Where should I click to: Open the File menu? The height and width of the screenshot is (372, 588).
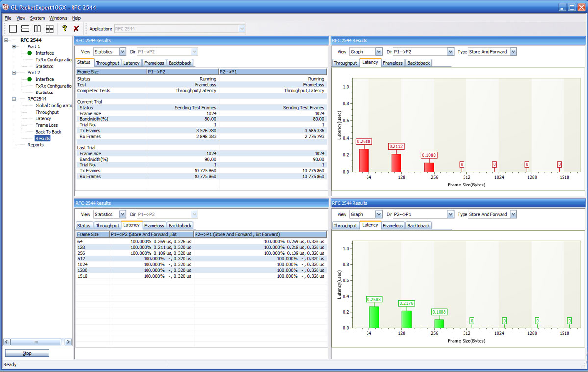pyautogui.click(x=8, y=18)
